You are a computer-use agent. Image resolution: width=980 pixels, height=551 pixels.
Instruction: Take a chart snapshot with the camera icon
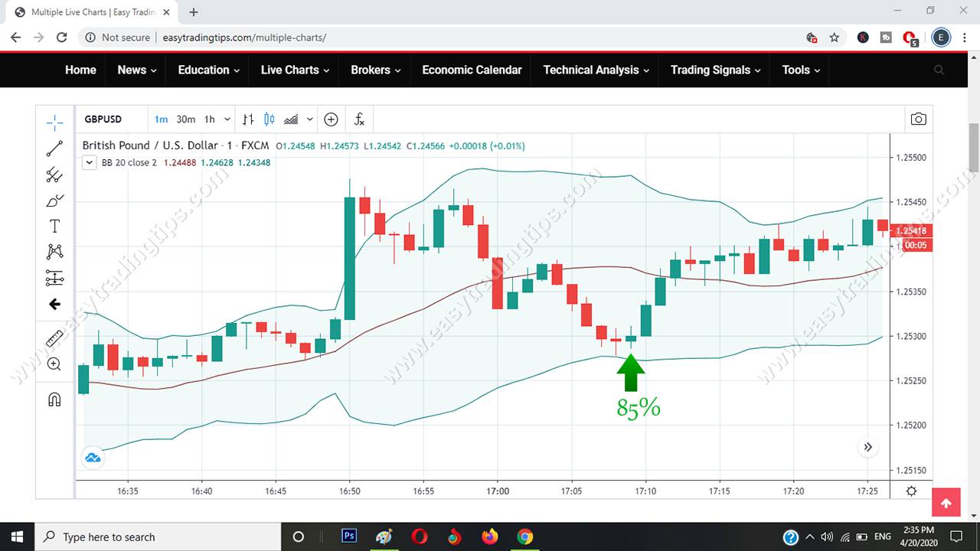(918, 119)
